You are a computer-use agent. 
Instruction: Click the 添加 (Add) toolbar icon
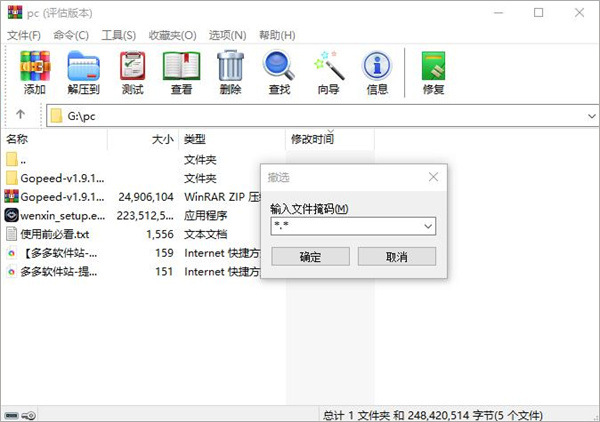coord(35,66)
